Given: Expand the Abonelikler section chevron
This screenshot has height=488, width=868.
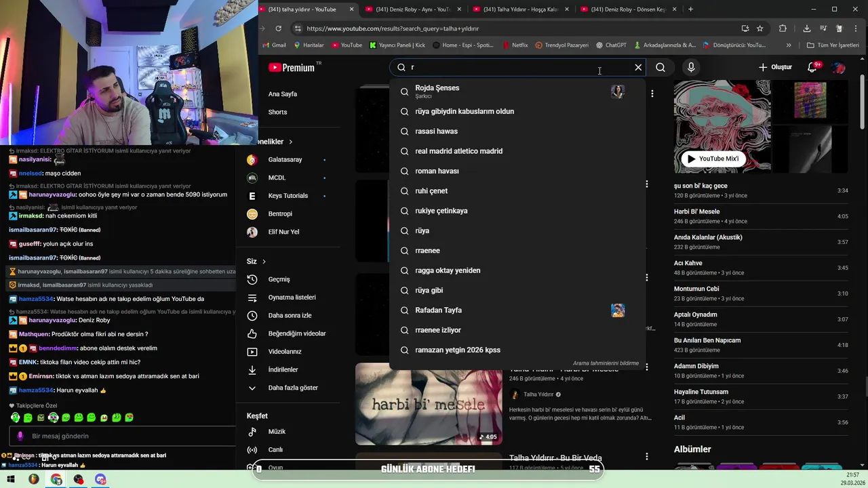Looking at the screenshot, I should (x=290, y=142).
